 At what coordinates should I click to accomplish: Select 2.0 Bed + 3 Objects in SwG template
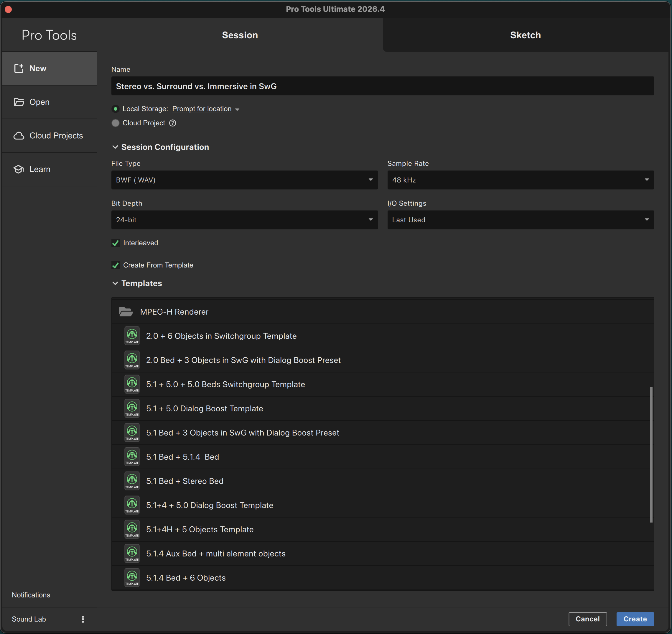(383, 360)
